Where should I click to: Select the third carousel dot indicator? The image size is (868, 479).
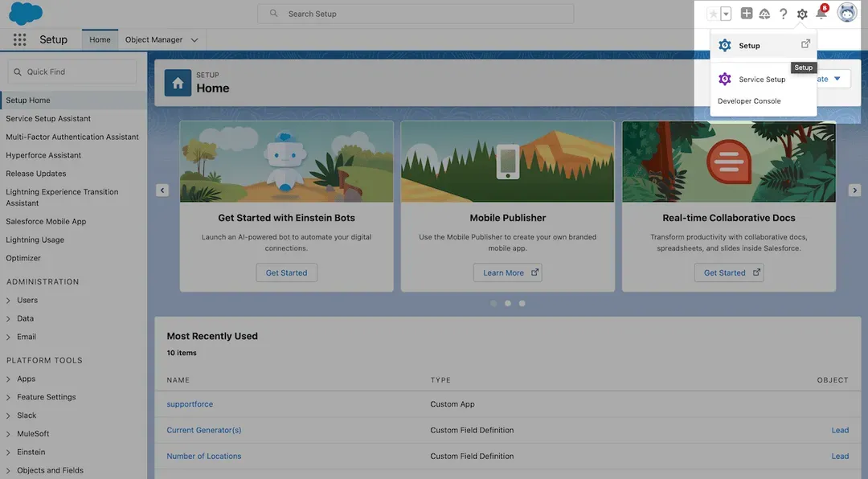tap(522, 304)
